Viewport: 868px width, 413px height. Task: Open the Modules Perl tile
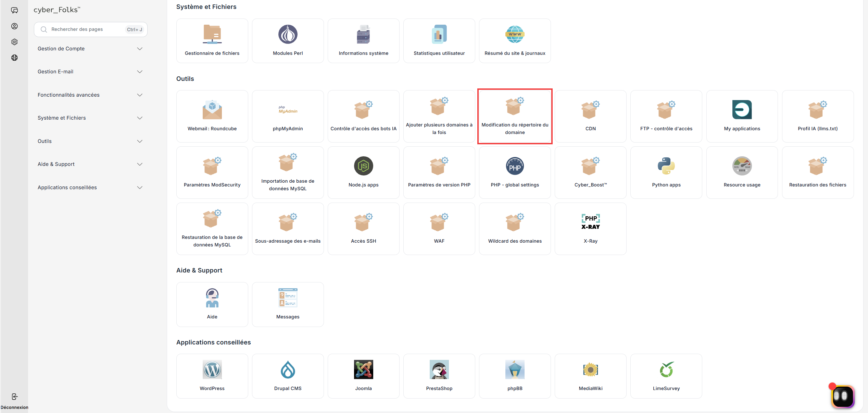[x=288, y=41]
